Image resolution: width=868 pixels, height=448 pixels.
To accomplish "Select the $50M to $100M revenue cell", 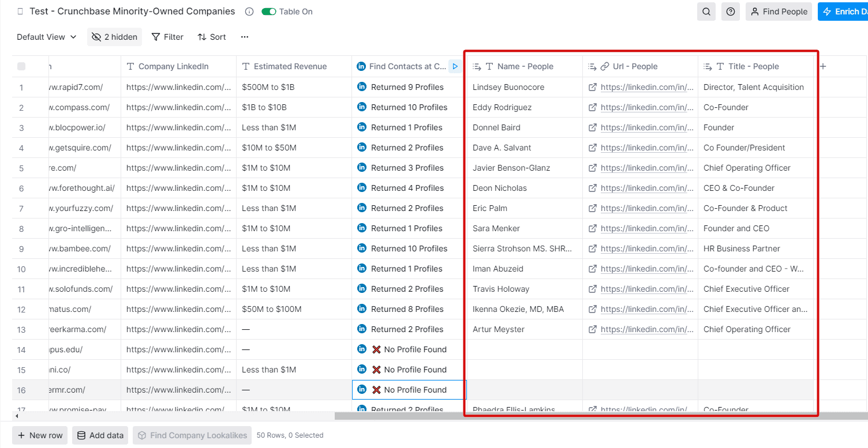I will (294, 309).
